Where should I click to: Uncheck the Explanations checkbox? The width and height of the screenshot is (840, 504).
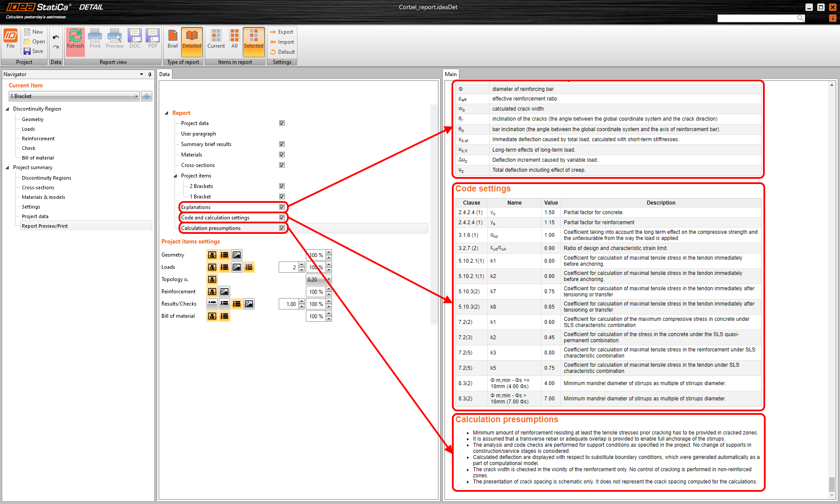point(282,207)
